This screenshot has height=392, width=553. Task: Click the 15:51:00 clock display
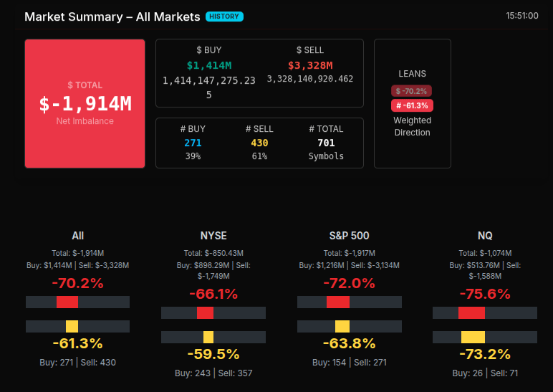[x=521, y=15]
